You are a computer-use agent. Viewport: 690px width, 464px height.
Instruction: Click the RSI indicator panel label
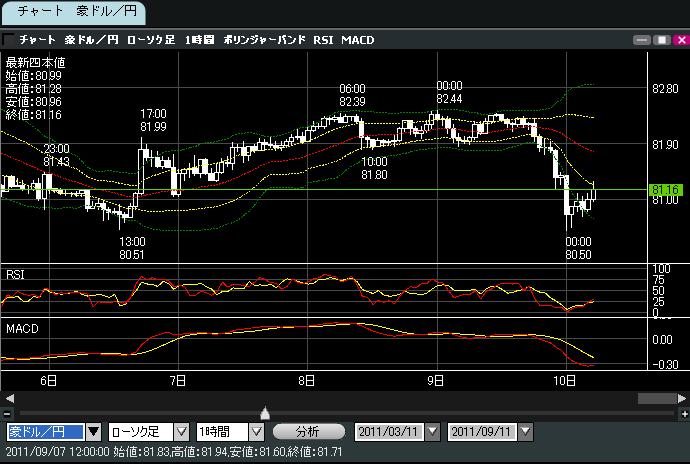(16, 274)
